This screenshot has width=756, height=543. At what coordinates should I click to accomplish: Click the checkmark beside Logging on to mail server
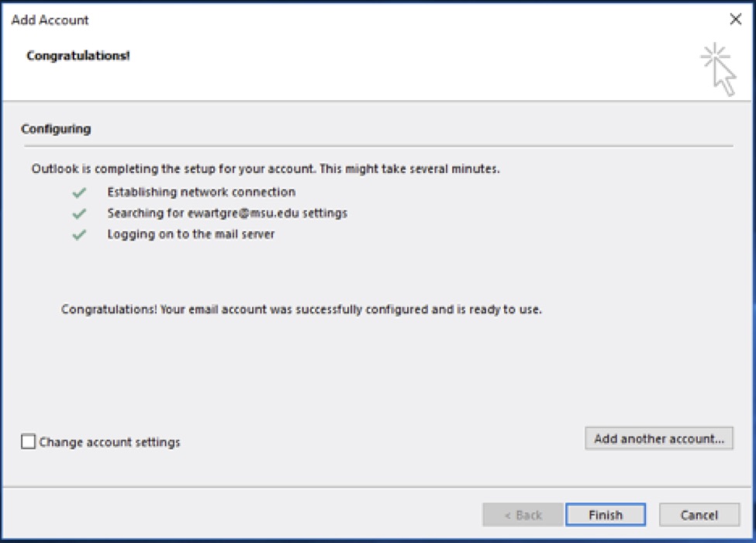78,235
